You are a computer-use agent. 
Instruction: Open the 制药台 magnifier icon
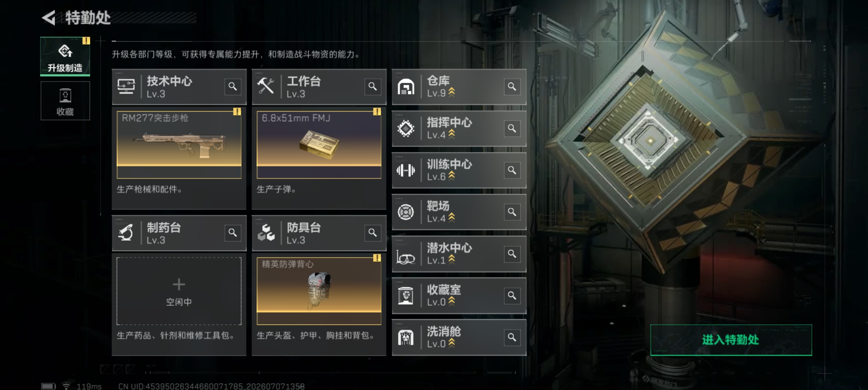pyautogui.click(x=232, y=233)
